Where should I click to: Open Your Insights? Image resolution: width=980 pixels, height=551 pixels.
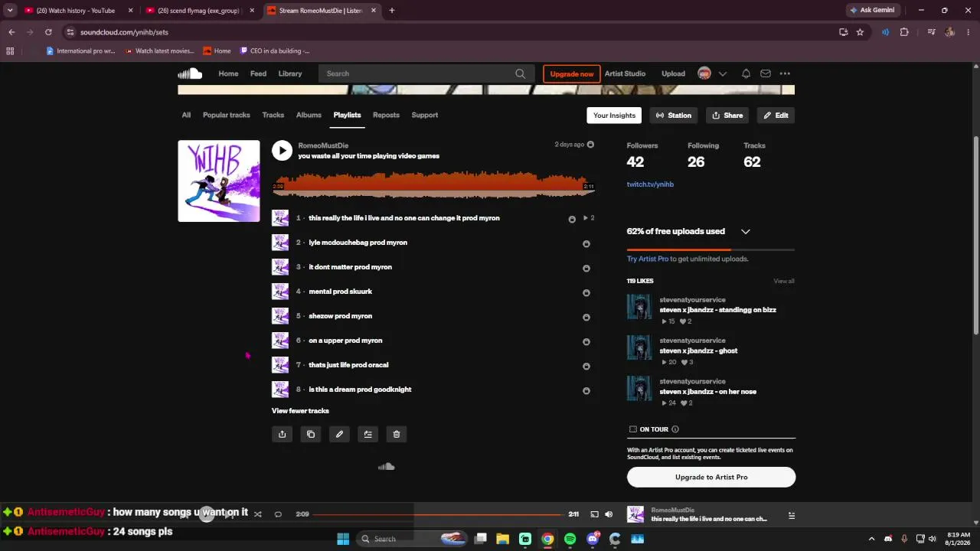point(614,116)
